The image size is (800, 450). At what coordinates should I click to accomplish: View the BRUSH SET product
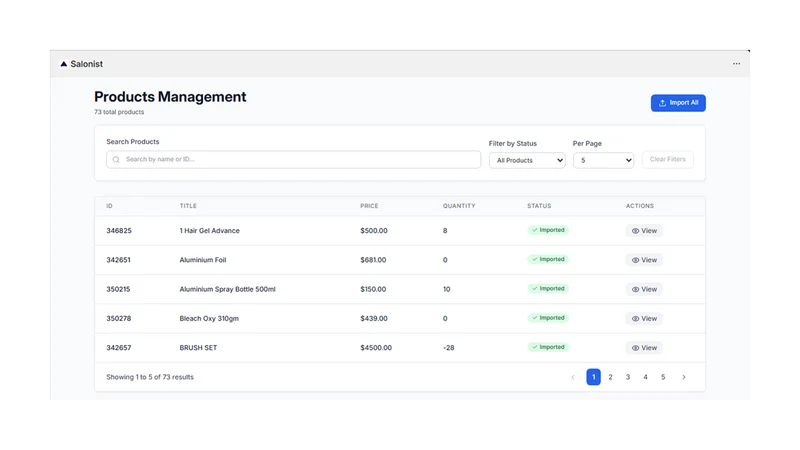click(x=644, y=347)
